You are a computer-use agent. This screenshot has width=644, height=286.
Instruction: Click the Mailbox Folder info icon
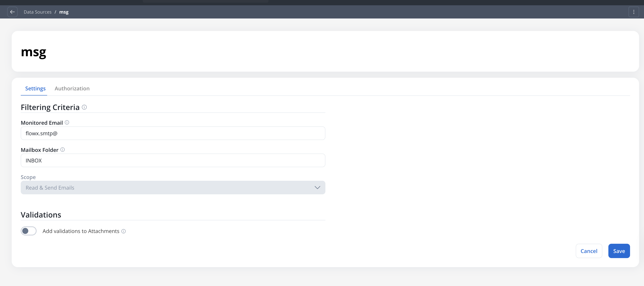(63, 150)
